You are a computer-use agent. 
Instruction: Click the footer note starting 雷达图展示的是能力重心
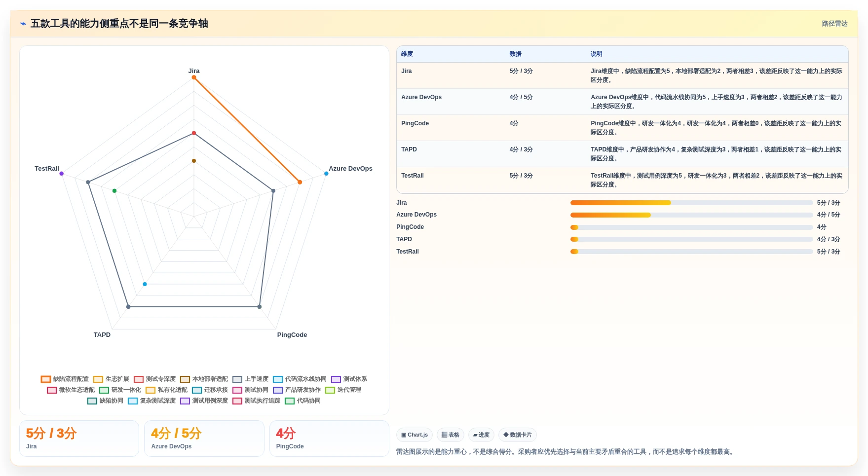566,452
